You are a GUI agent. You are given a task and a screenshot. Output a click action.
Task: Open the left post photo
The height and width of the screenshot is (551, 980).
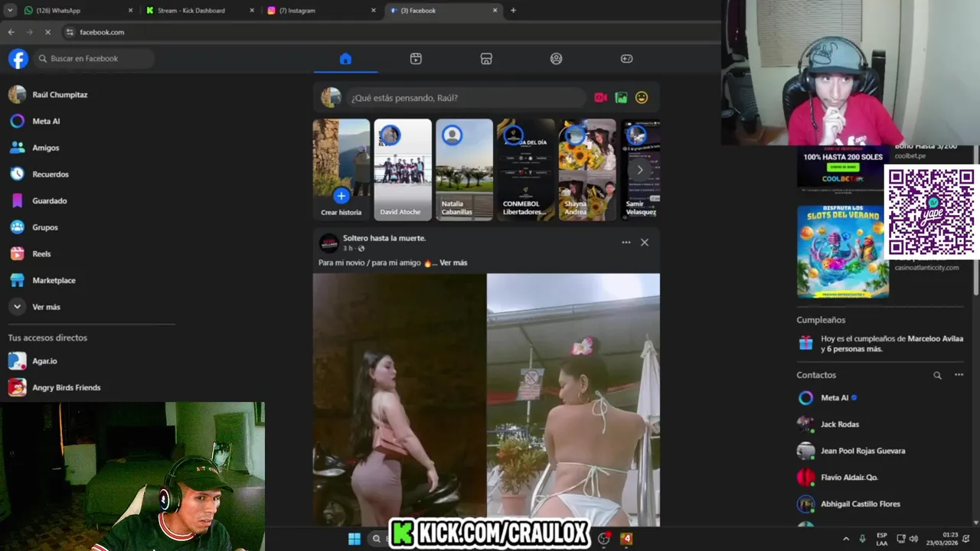pyautogui.click(x=400, y=399)
